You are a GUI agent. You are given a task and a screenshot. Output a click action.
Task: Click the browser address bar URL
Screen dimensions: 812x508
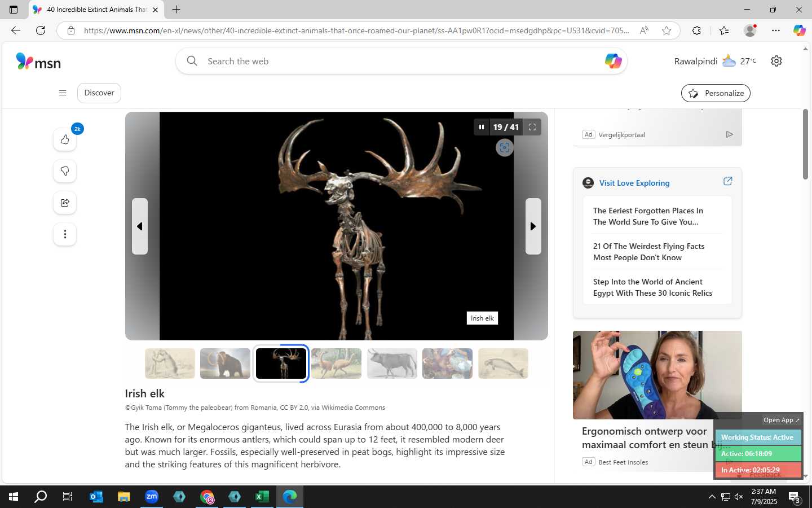[356, 30]
